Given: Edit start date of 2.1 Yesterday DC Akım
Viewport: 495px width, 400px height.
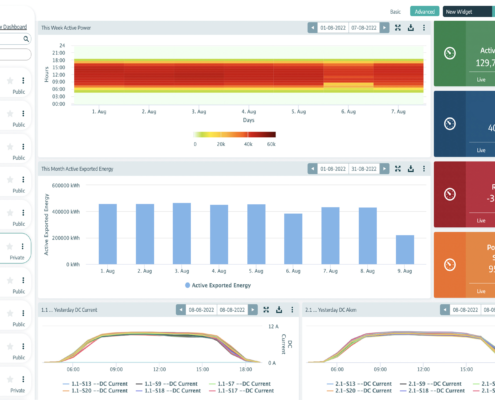Looking at the screenshot, I should point(465,310).
